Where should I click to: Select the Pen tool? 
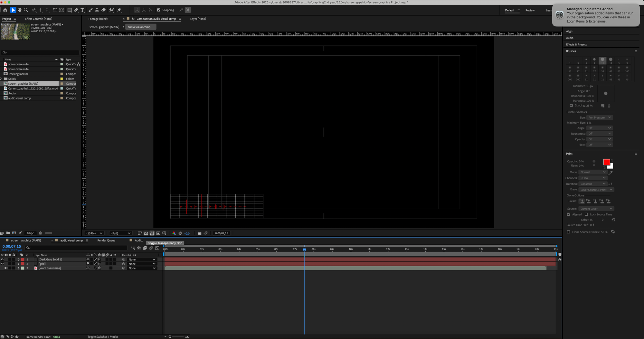point(76,10)
